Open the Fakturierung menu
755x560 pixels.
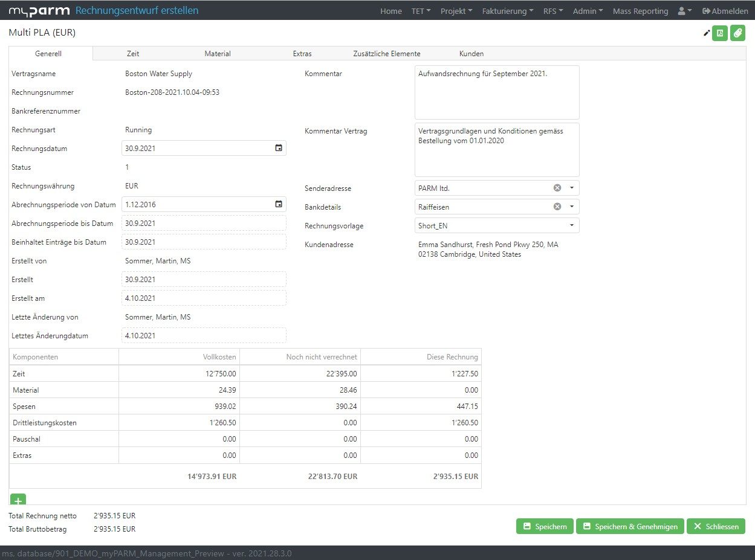[508, 11]
